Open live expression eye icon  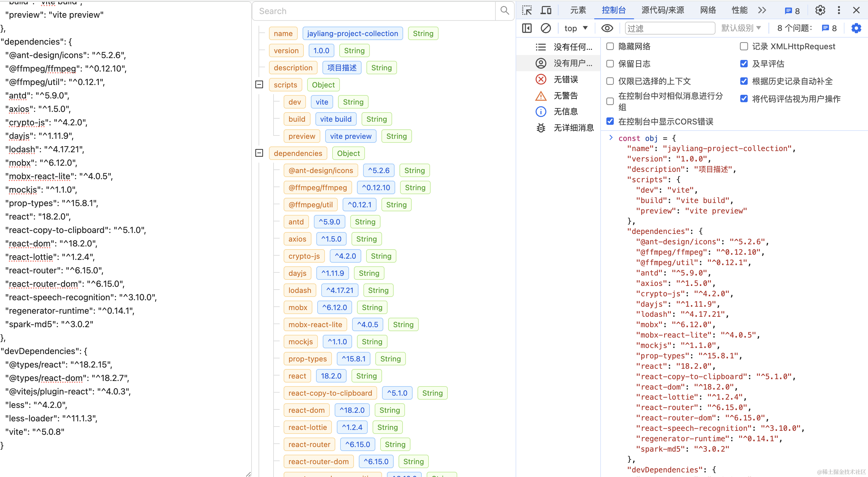click(607, 28)
